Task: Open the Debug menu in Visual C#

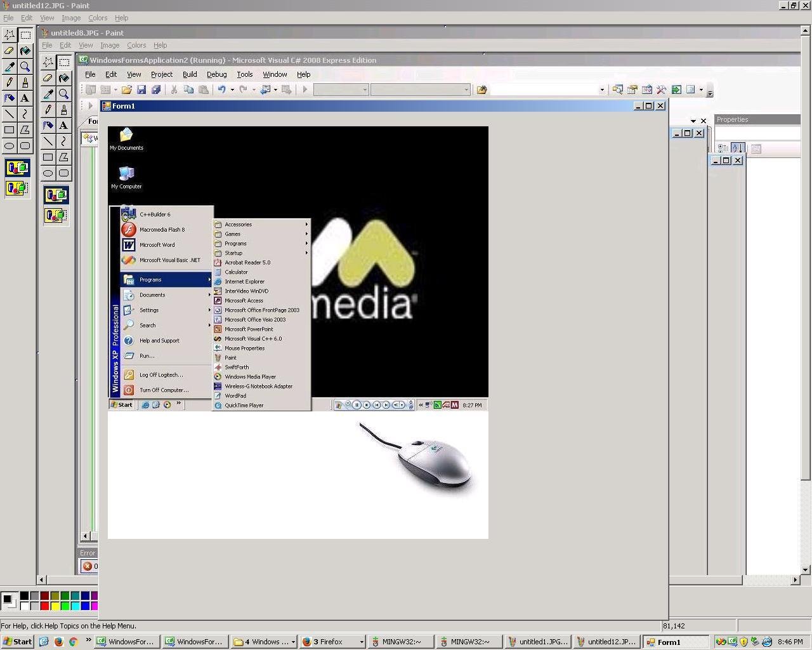Action: [x=216, y=74]
